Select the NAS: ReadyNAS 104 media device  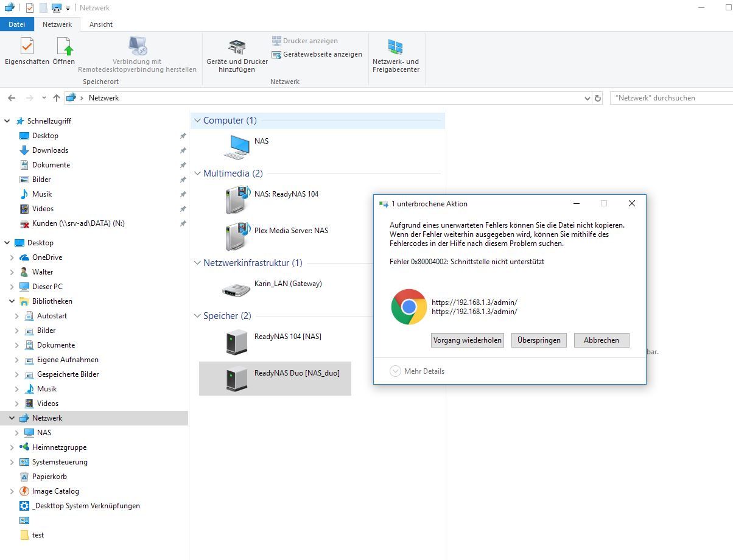coord(236,198)
